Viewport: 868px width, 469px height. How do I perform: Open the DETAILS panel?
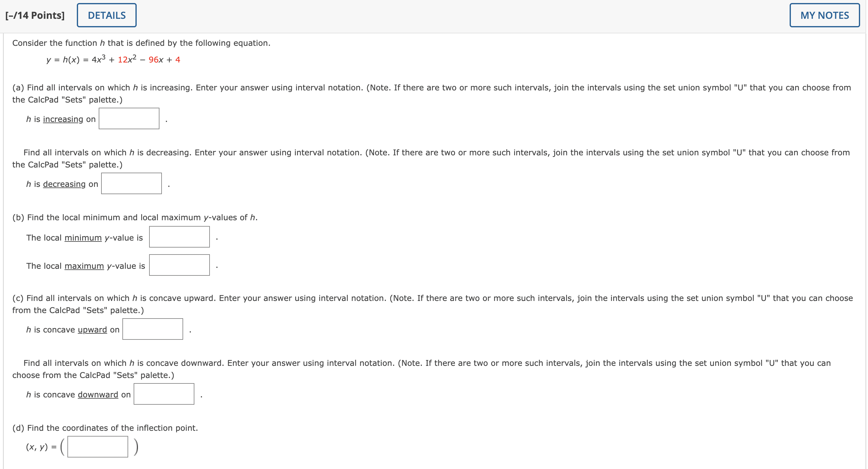click(107, 15)
